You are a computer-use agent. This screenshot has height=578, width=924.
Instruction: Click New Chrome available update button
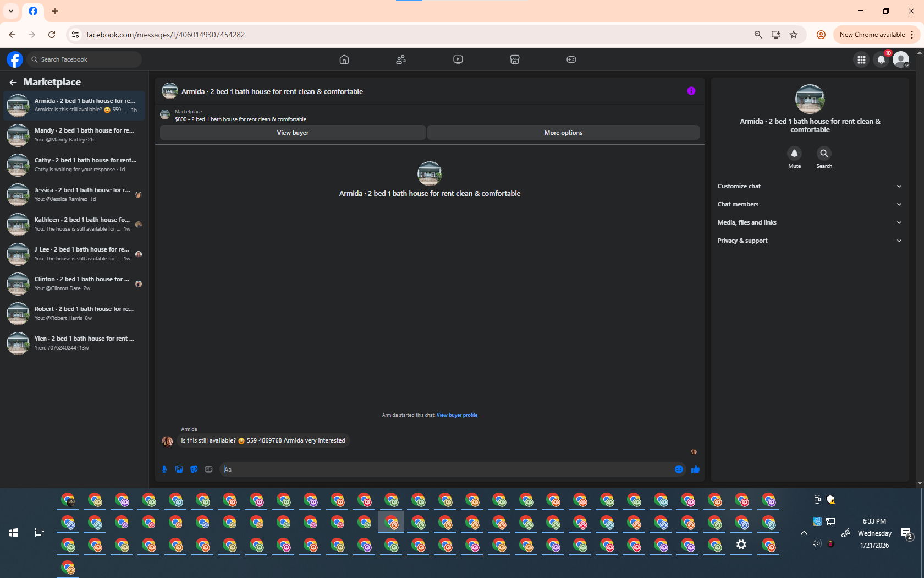pyautogui.click(x=872, y=35)
